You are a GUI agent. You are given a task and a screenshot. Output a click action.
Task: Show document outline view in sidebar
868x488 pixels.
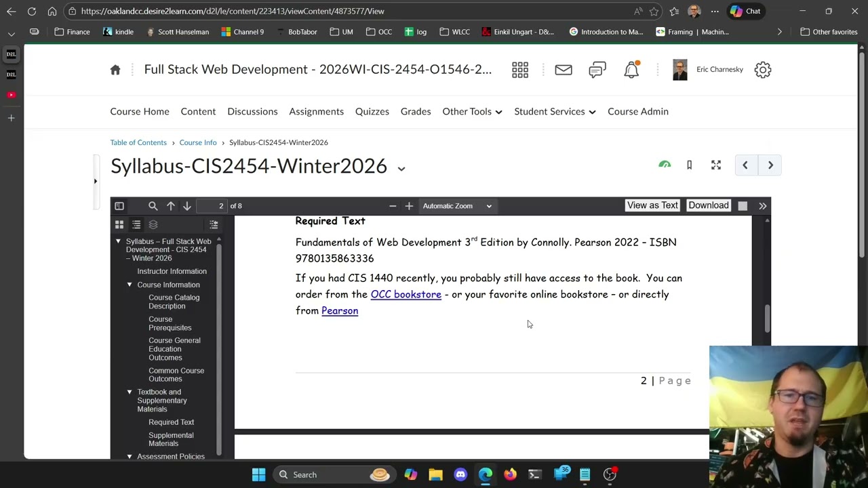click(136, 224)
